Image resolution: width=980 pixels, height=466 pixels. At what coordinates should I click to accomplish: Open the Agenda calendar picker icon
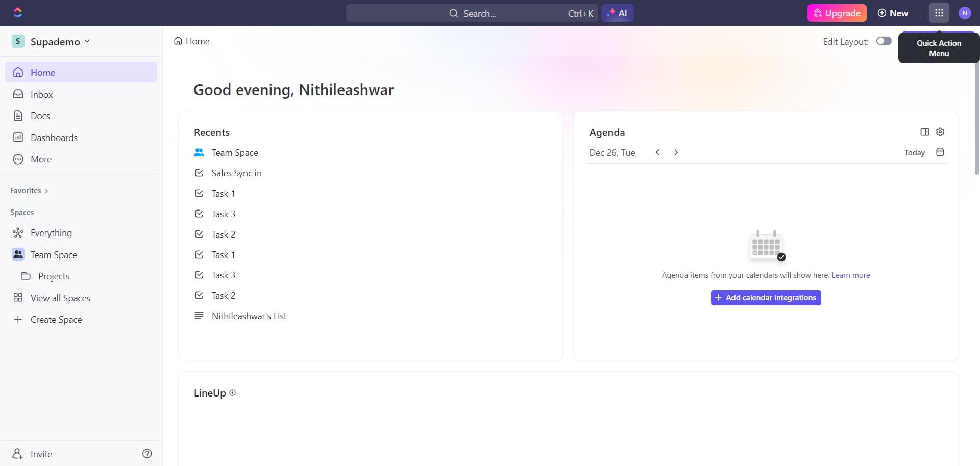[940, 152]
